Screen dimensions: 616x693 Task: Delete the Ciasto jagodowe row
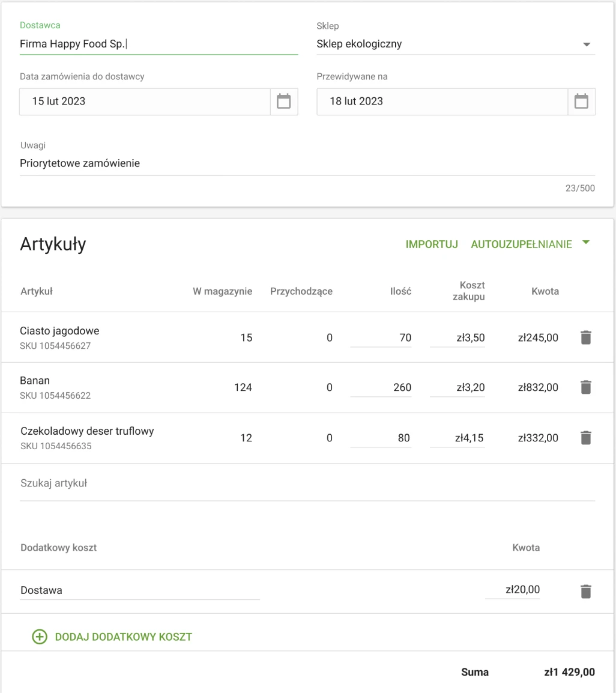586,337
